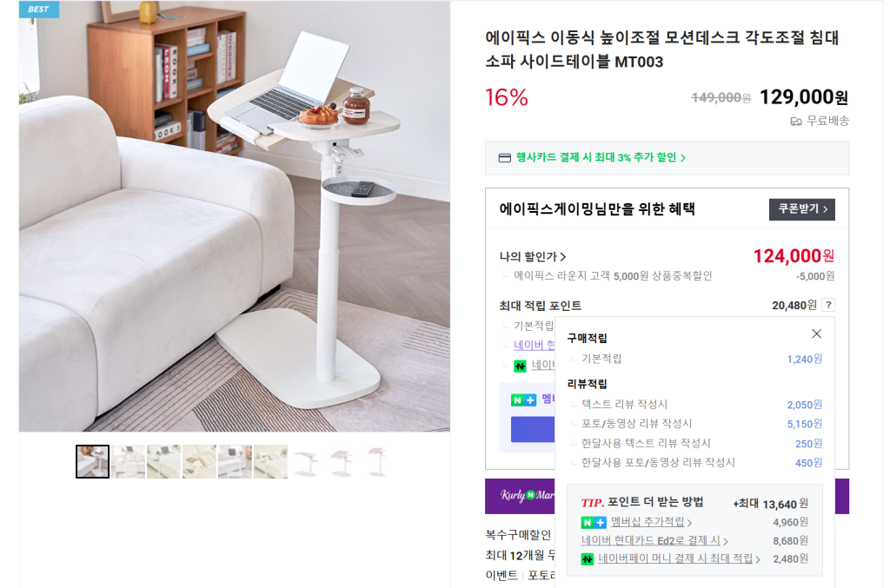
Task: Open 네이버 현대카드 Ed2로 결제 시 link
Action: coord(654,540)
